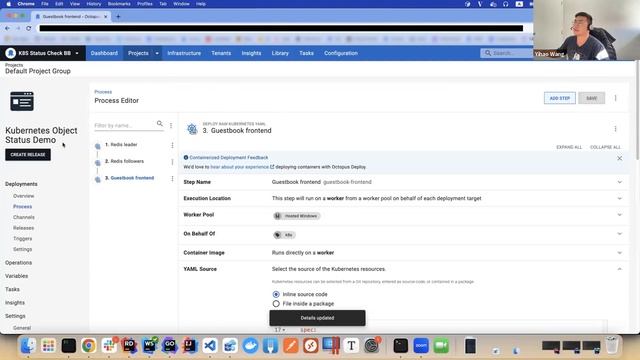Open overflow menu for Guestbook frontend step in list
Image resolution: width=640 pixels, height=360 pixels.
[172, 178]
